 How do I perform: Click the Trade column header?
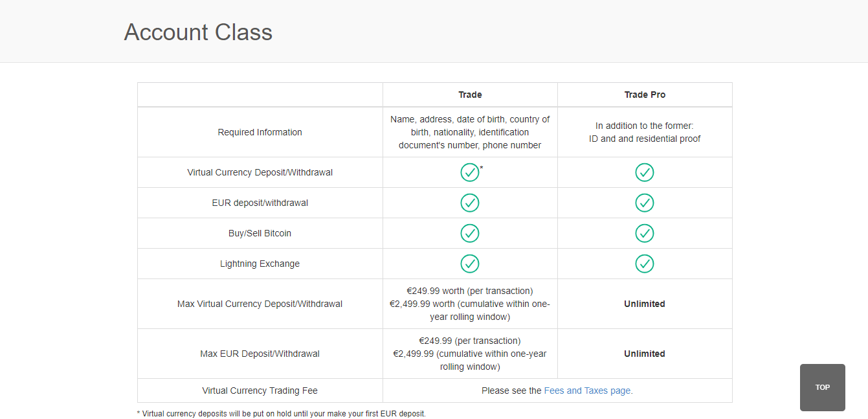470,95
